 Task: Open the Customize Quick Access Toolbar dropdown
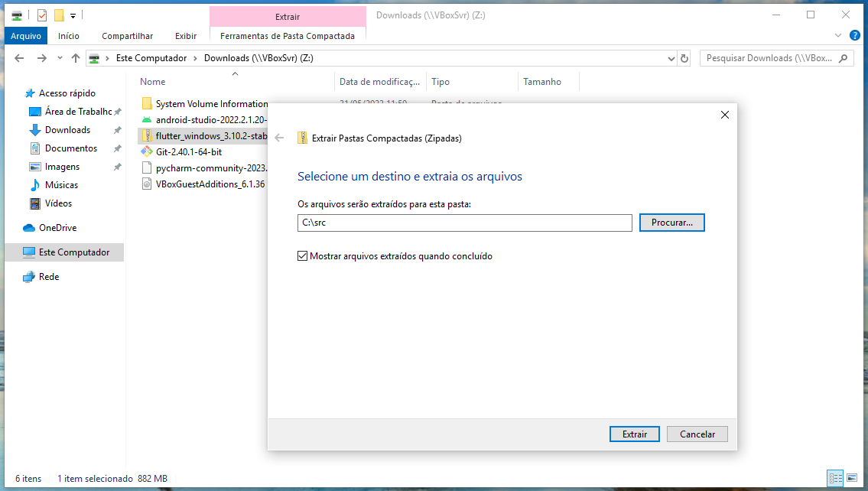click(73, 16)
